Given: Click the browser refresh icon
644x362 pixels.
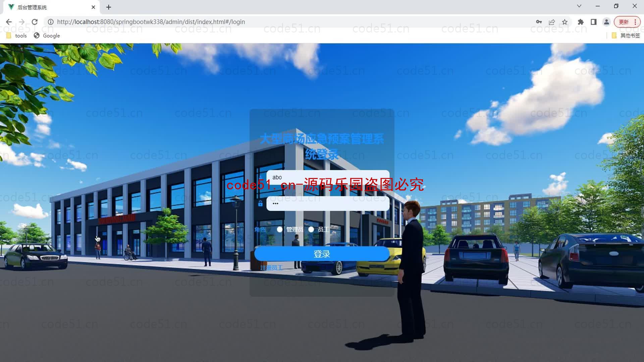Looking at the screenshot, I should click(35, 22).
